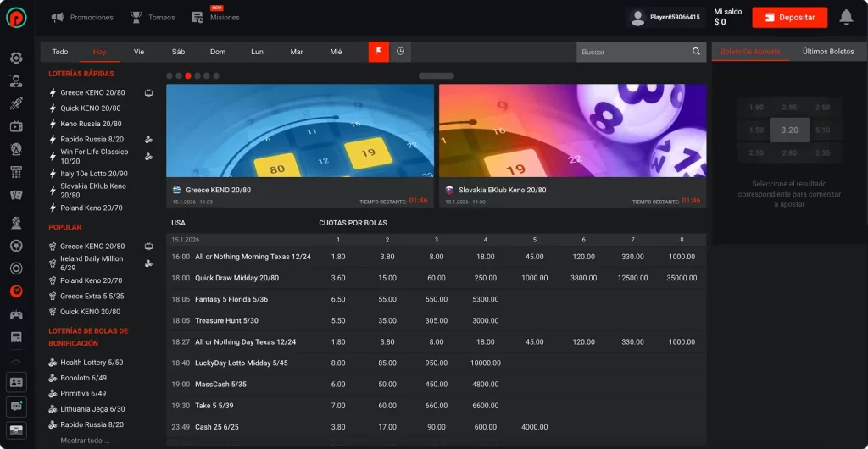The image size is (868, 449).
Task: Click the Buscar search field
Action: pyautogui.click(x=633, y=52)
